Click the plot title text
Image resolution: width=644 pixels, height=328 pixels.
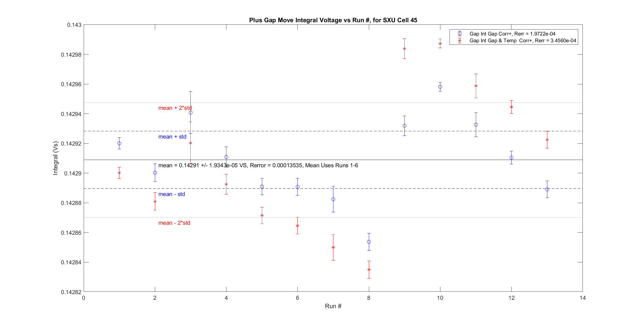(x=333, y=20)
